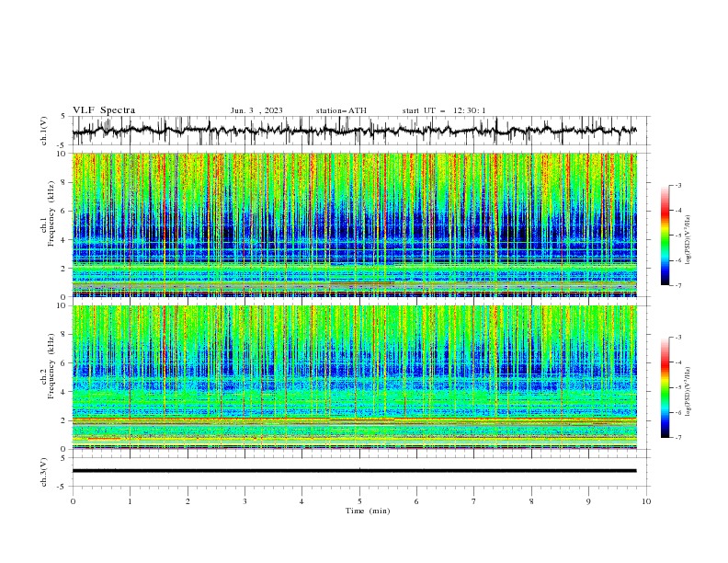The height and width of the screenshot is (563, 728).
Task: Click the "Time (min)" axis label
Action: pos(368,511)
